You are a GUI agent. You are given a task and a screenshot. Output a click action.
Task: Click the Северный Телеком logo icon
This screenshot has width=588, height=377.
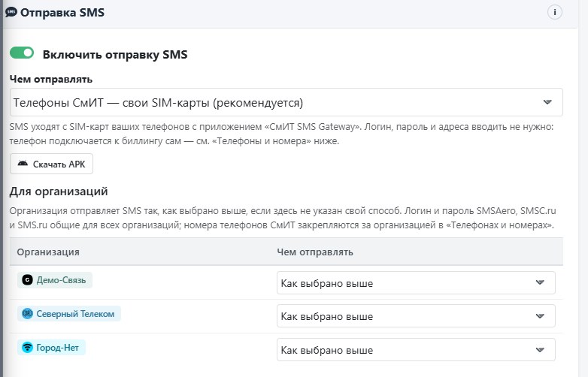click(27, 314)
